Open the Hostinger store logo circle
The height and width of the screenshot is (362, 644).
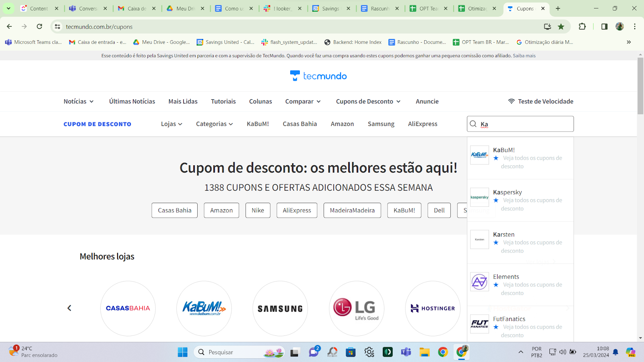[433, 308]
